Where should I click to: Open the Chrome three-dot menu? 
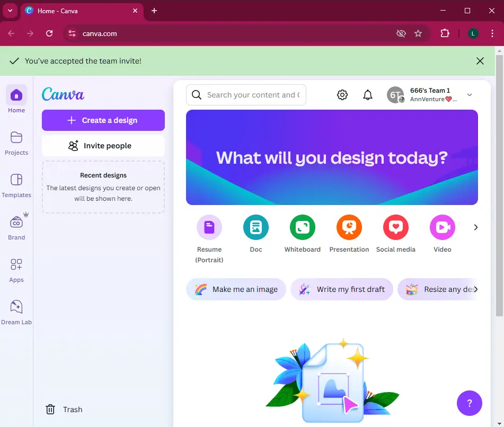492,33
